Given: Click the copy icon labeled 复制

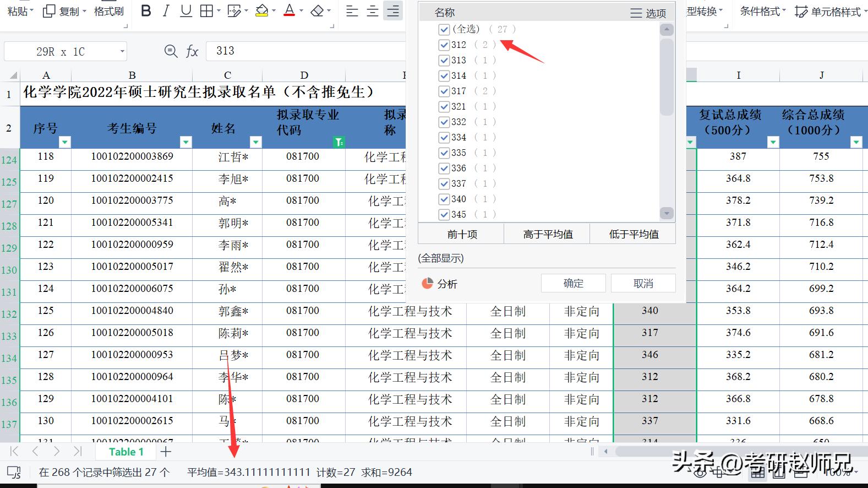Looking at the screenshot, I should pyautogui.click(x=62, y=11).
